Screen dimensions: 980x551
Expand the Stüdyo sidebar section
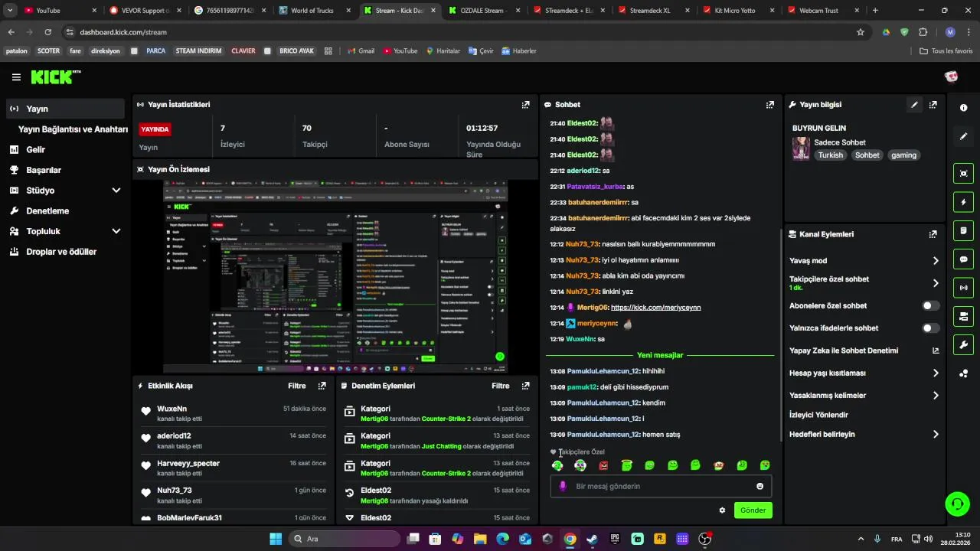tap(116, 191)
